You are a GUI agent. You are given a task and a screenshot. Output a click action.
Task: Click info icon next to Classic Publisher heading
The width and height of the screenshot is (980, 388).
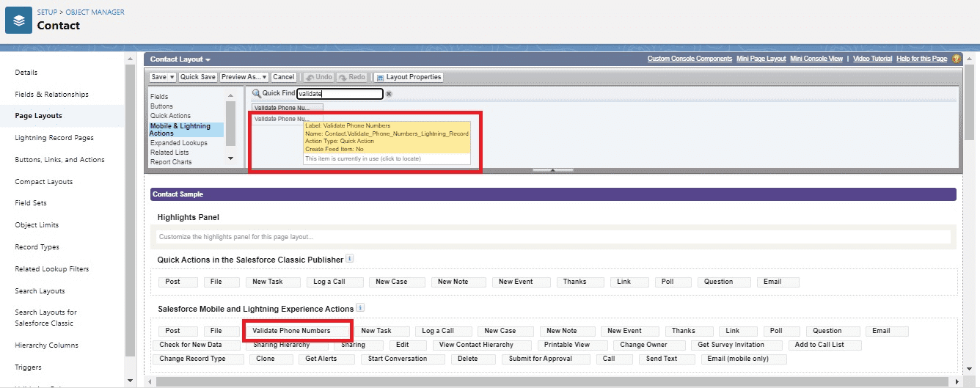coord(349,259)
